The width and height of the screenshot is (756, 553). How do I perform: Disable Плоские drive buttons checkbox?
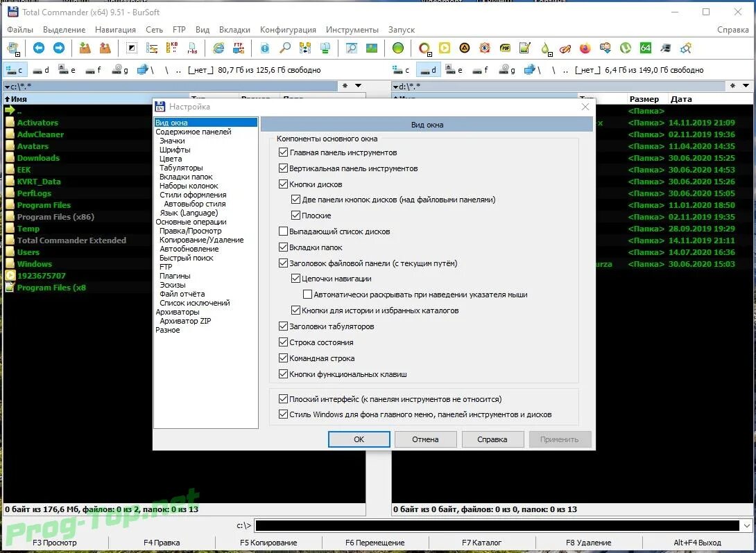[295, 216]
